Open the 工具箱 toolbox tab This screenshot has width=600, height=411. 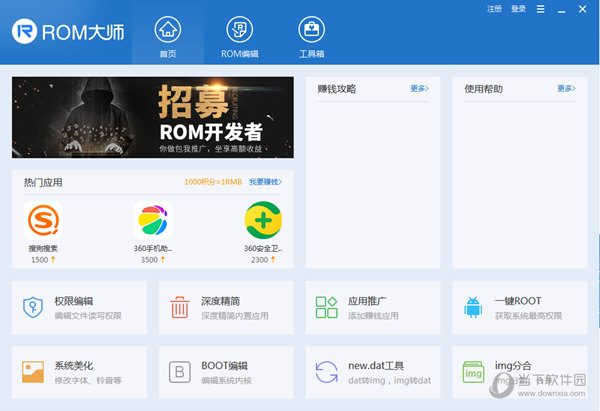click(x=311, y=38)
